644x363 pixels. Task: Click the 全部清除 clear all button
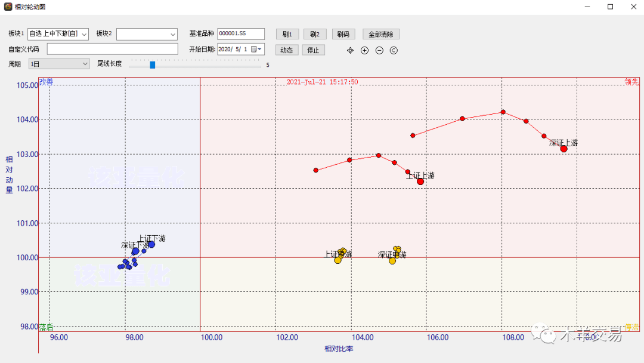coord(381,34)
